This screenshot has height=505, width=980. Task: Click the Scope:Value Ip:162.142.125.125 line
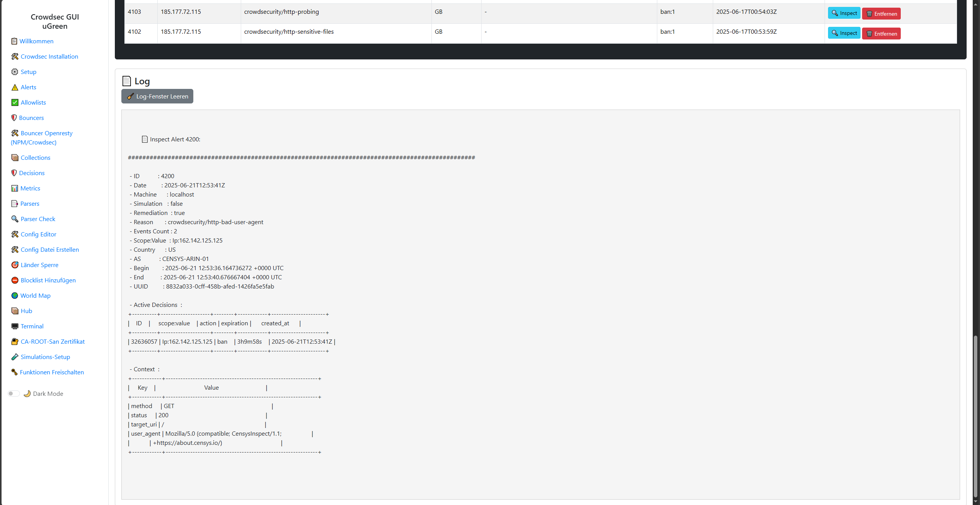coord(176,241)
